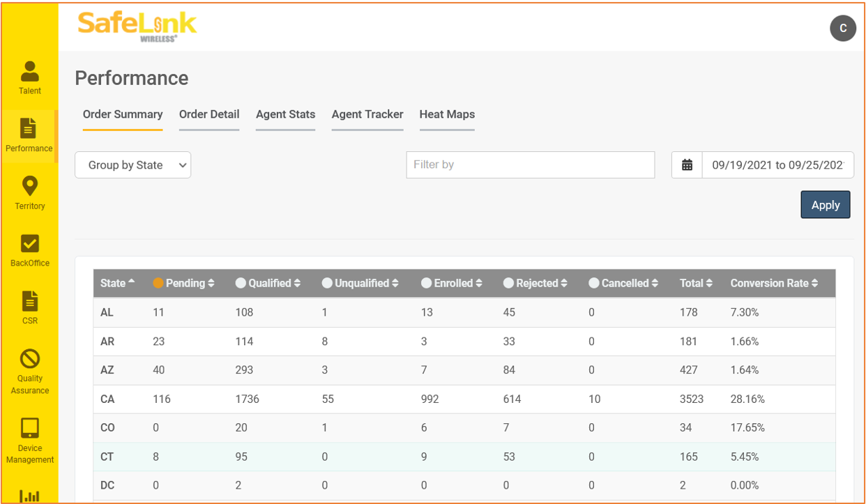Go to BackOffice checkmark icon
866x504 pixels.
click(30, 243)
